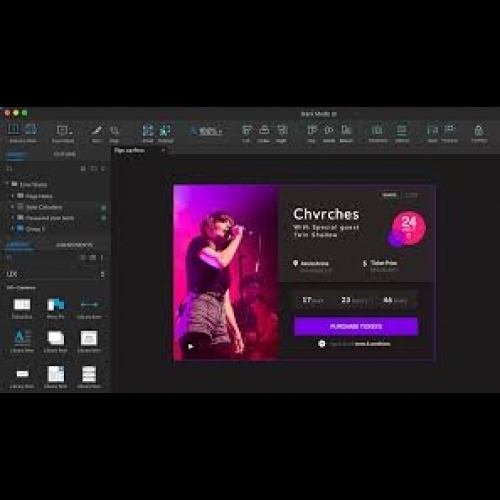Click the Purchase Tickets button on canvas
Screen dimensions: 500x500
pyautogui.click(x=356, y=326)
